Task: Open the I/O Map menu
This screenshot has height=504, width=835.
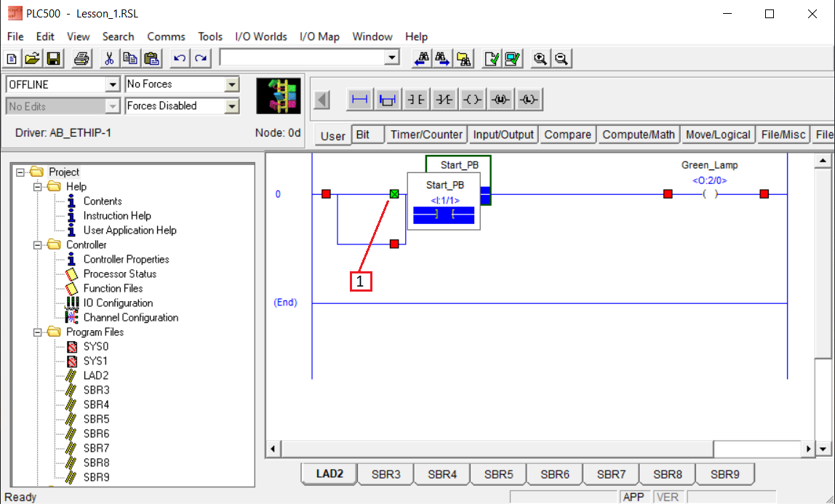Action: (319, 36)
